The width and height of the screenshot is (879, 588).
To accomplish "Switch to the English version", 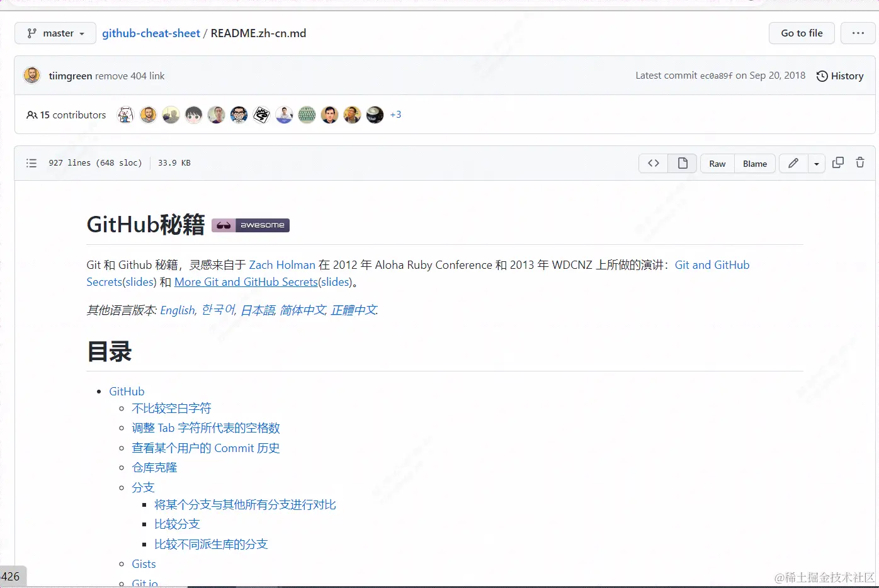I will click(x=178, y=310).
